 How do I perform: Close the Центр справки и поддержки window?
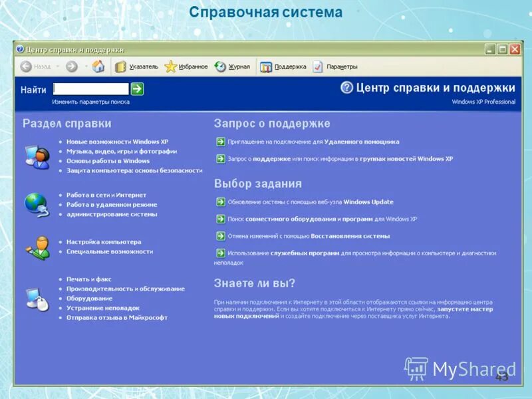[515, 49]
